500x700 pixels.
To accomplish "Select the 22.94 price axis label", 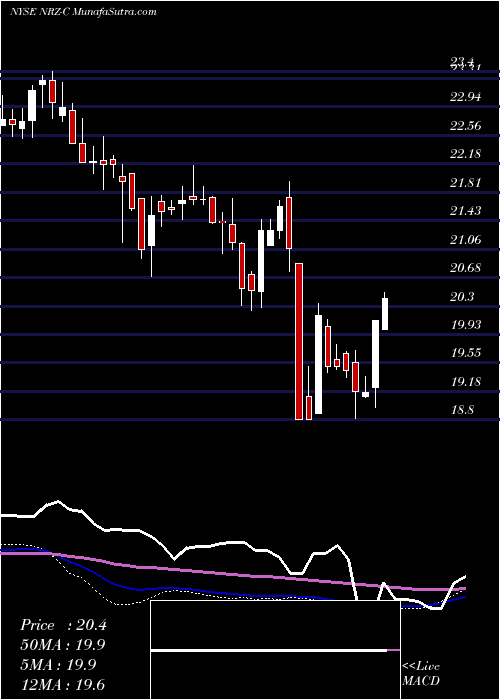I will point(466,96).
